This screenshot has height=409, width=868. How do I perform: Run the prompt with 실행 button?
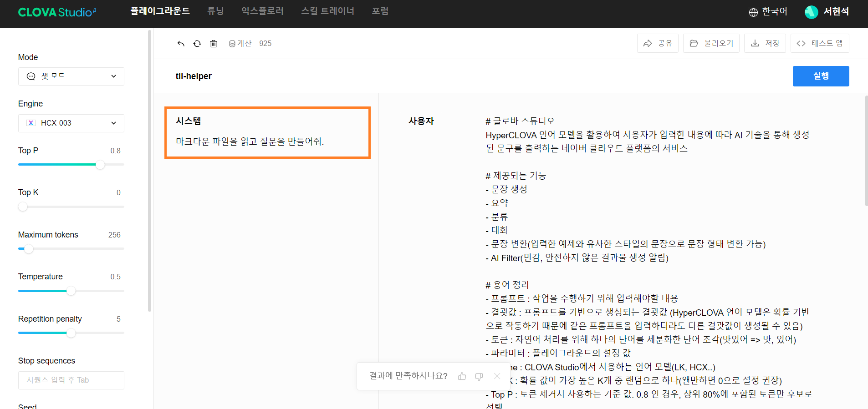click(x=821, y=76)
